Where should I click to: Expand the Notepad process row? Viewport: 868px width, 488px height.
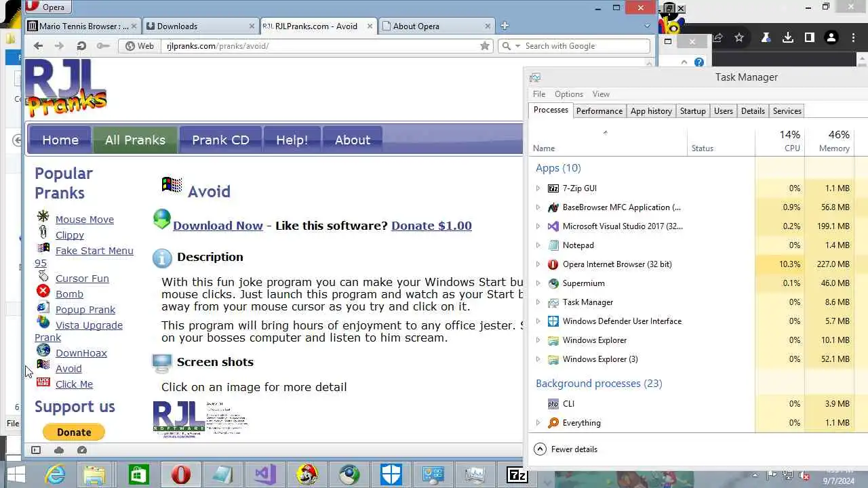coord(538,245)
